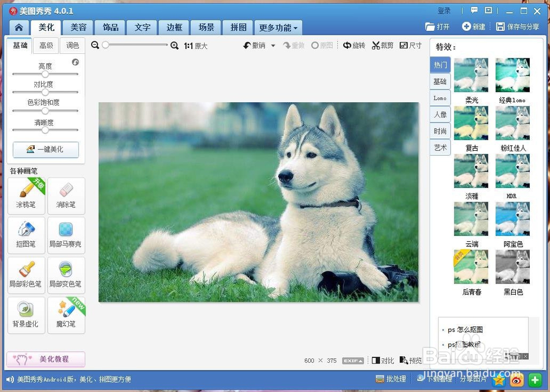Switch to the 边框 tab

tap(174, 27)
